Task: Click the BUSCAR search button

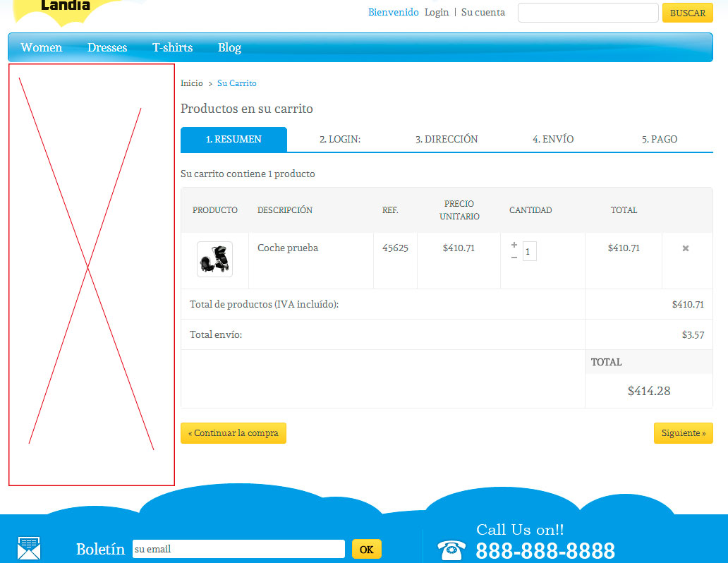Action: click(x=688, y=13)
